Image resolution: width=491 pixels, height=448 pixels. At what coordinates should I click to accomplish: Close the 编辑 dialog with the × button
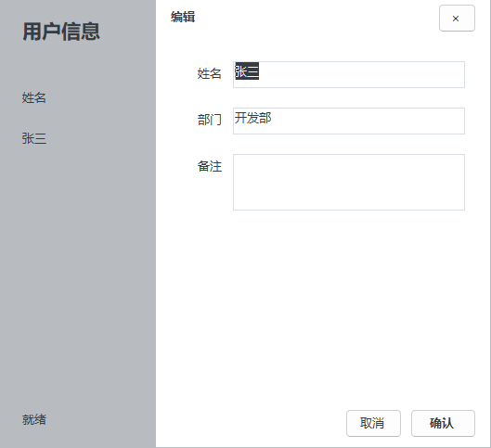[x=457, y=19]
